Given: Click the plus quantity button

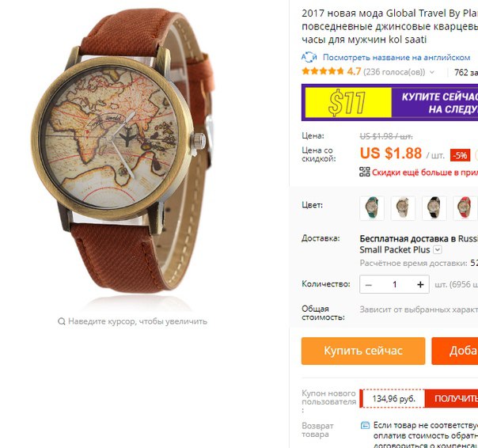Looking at the screenshot, I should pos(420,284).
